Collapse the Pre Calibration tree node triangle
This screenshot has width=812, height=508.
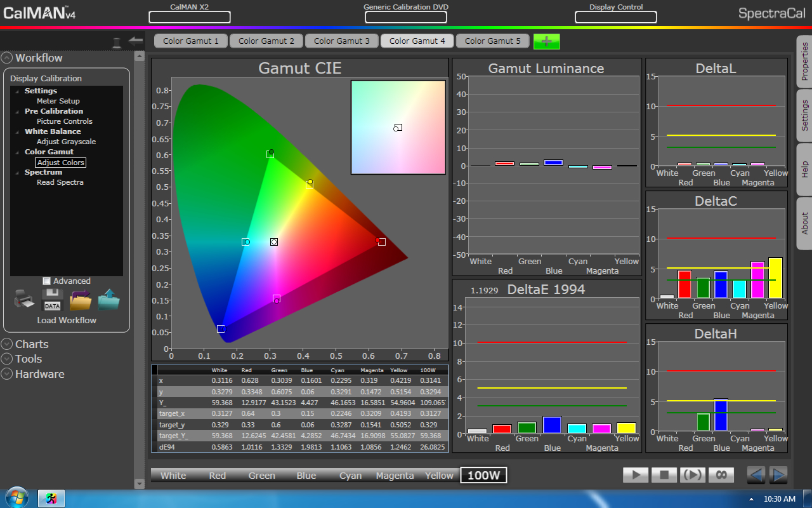point(18,112)
